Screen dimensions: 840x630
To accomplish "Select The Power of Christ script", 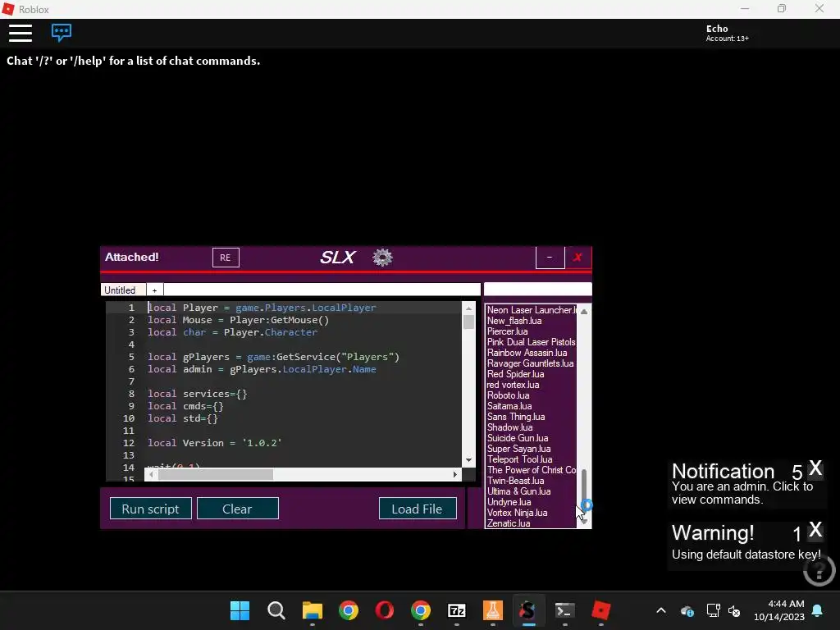I will (x=531, y=470).
